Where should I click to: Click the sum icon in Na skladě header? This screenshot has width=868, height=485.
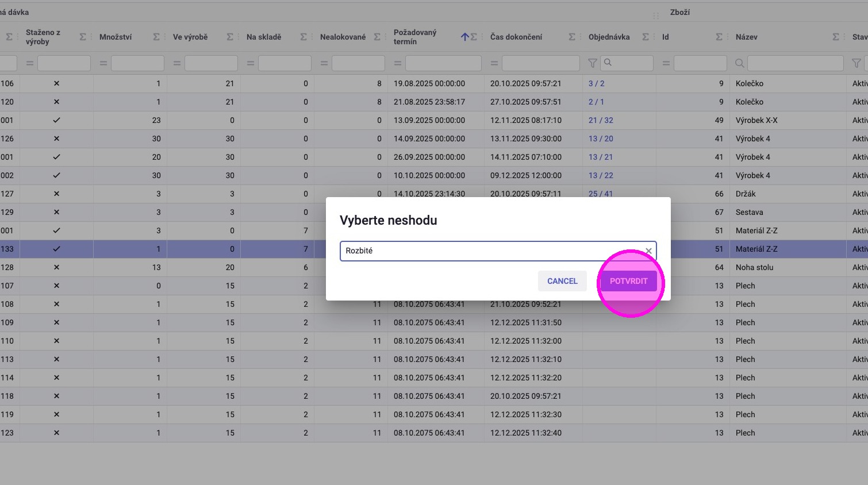point(304,37)
